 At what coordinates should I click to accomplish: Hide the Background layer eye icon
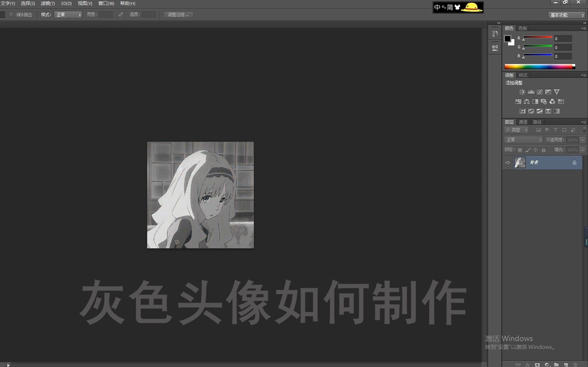click(x=507, y=162)
